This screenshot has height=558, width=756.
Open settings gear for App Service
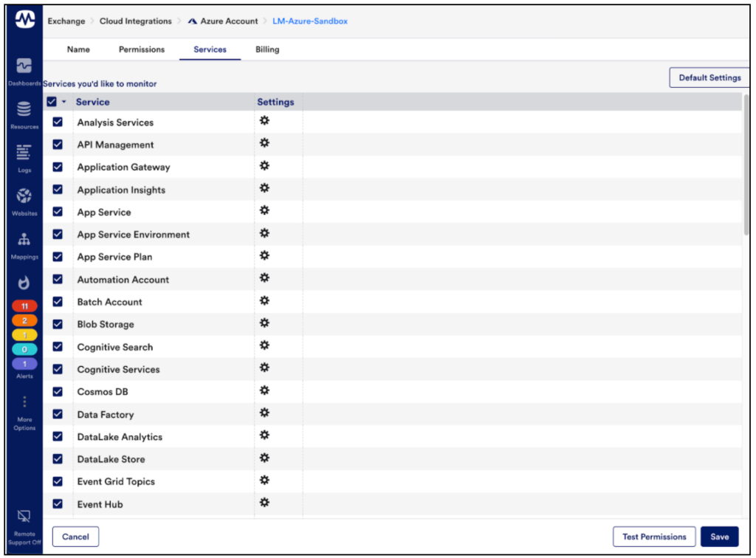[x=264, y=210]
